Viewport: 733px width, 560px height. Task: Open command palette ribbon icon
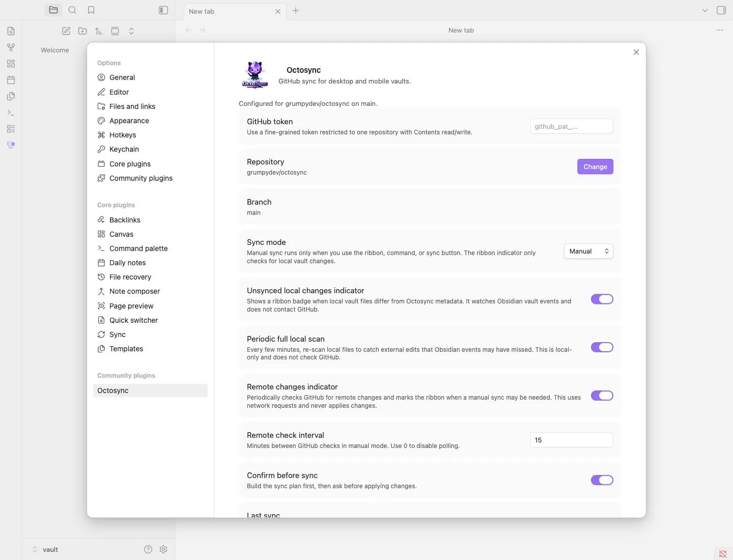[11, 113]
